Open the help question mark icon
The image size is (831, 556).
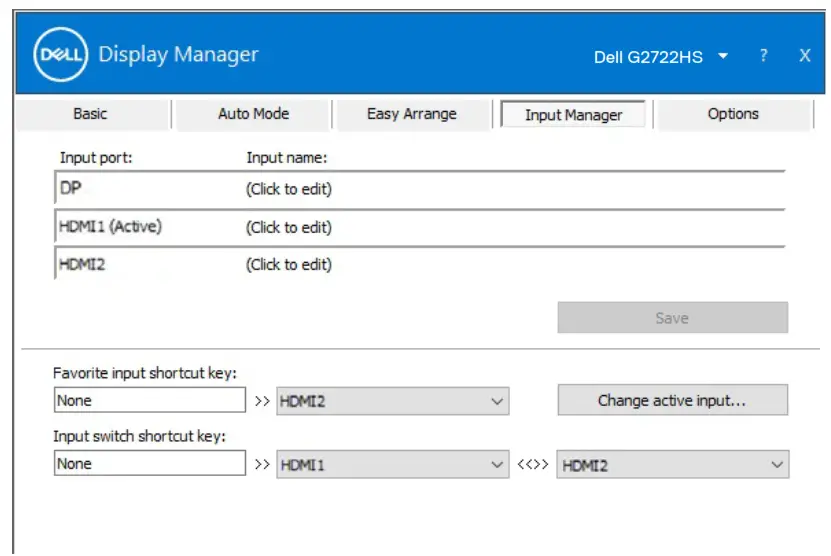763,55
